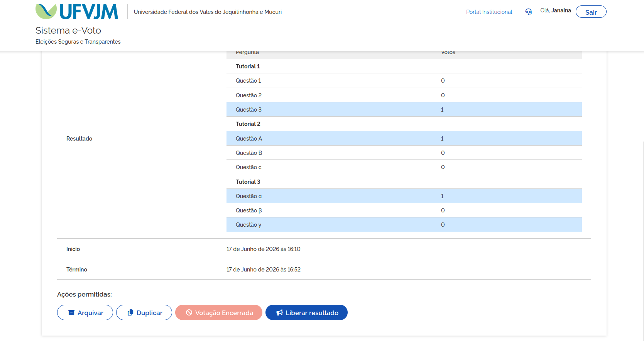
Task: Select the Tutorial 2 heading row
Action: point(404,124)
